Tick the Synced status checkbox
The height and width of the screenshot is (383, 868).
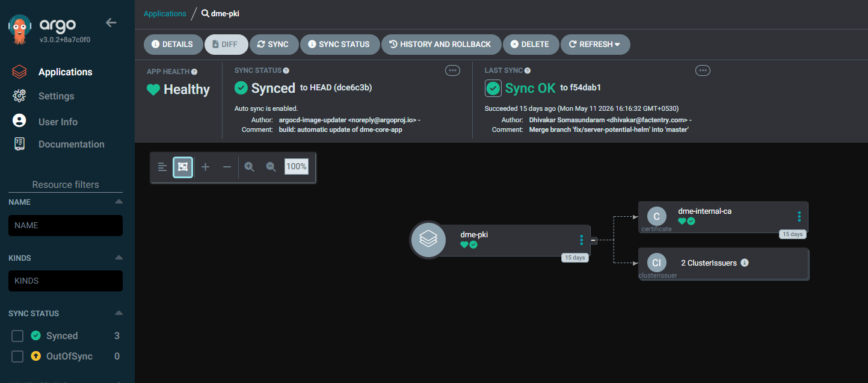pos(17,336)
